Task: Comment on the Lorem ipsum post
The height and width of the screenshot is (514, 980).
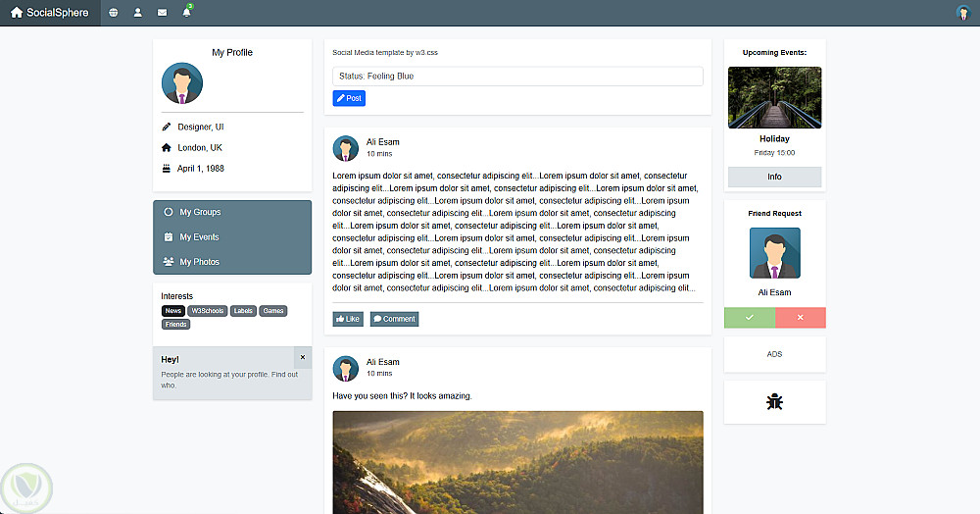Action: click(394, 319)
